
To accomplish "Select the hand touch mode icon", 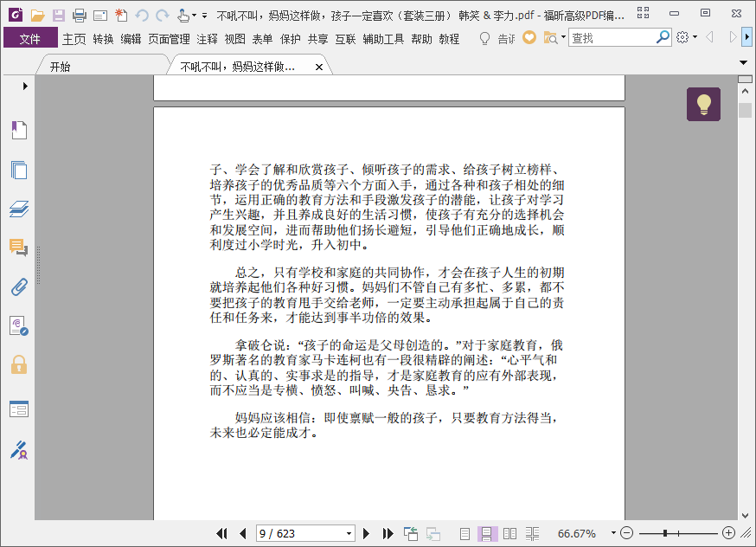I will [183, 16].
